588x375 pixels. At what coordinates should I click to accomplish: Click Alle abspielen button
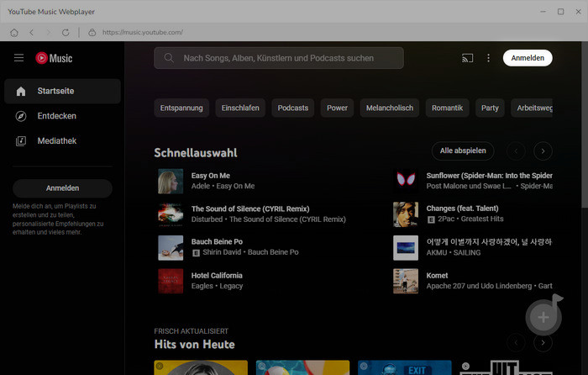click(x=463, y=151)
